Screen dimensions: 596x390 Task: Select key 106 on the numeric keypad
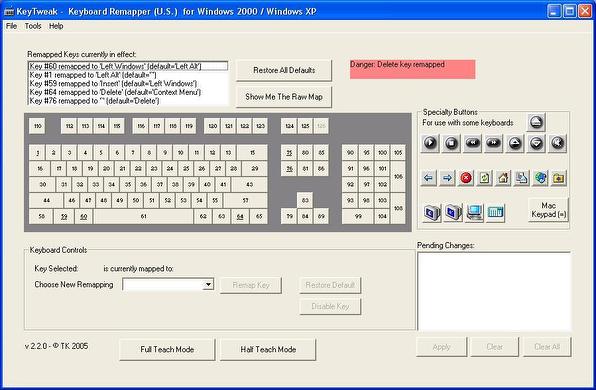398,176
